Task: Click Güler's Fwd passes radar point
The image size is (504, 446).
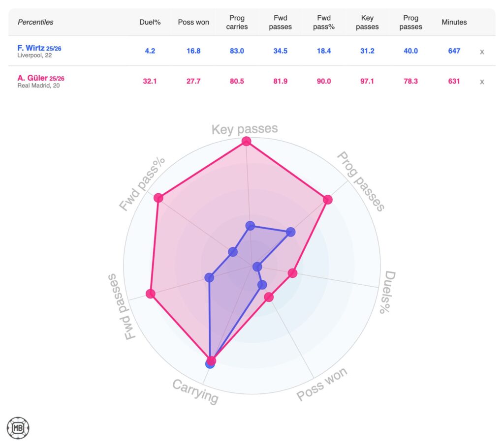Action: pos(151,294)
